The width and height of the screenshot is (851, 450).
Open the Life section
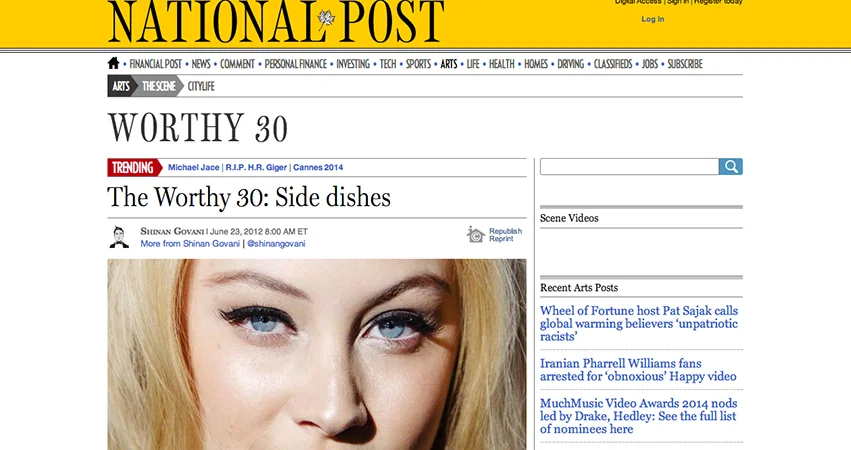pyautogui.click(x=473, y=64)
